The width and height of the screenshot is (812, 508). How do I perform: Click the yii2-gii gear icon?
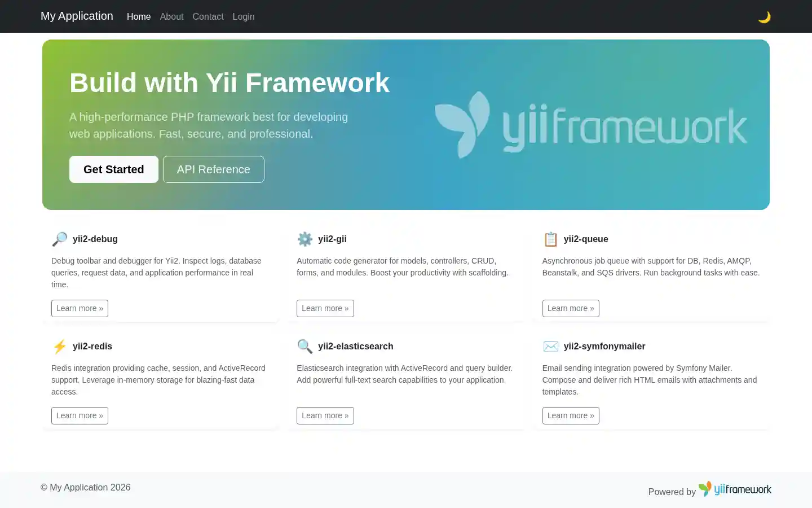tap(305, 239)
